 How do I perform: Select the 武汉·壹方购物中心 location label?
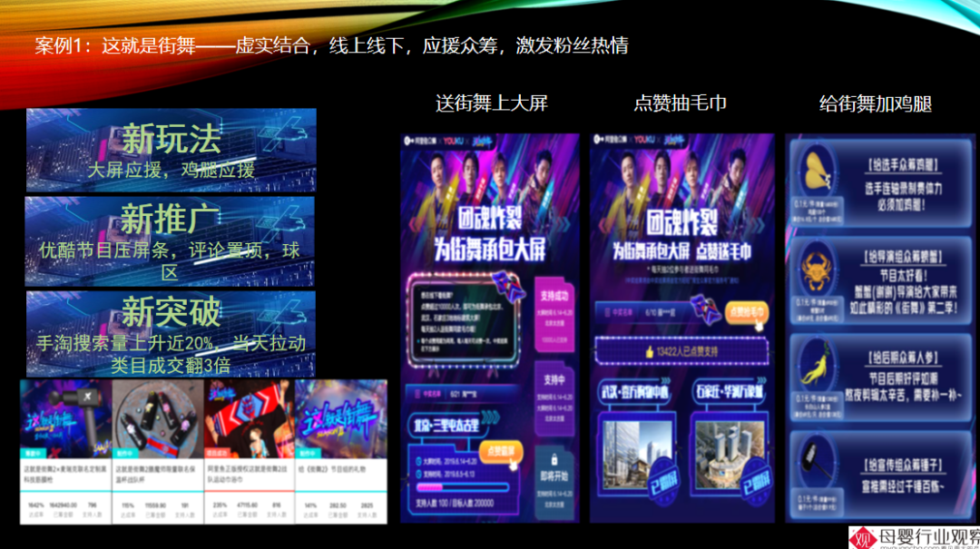[633, 392]
